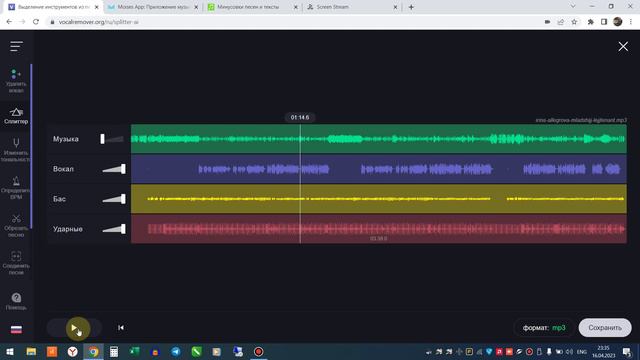This screenshot has width=640, height=360.
Task: Click the share page icon in address bar
Action: 561,22
